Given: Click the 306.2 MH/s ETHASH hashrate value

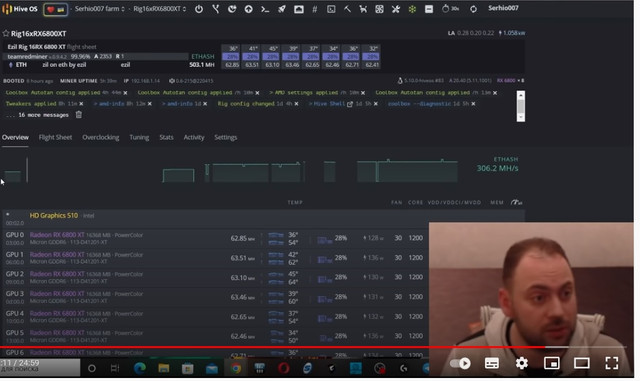Looking at the screenshot, I should click(497, 168).
